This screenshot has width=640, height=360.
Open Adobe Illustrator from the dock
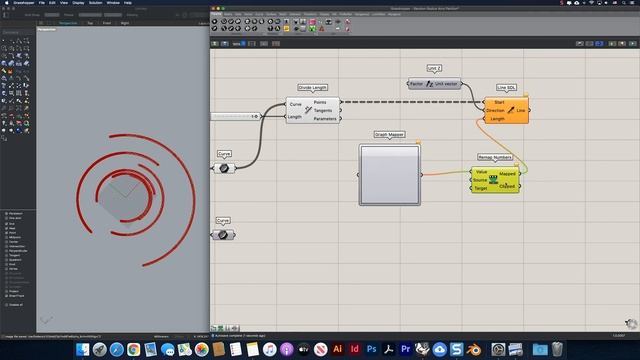tap(338, 349)
